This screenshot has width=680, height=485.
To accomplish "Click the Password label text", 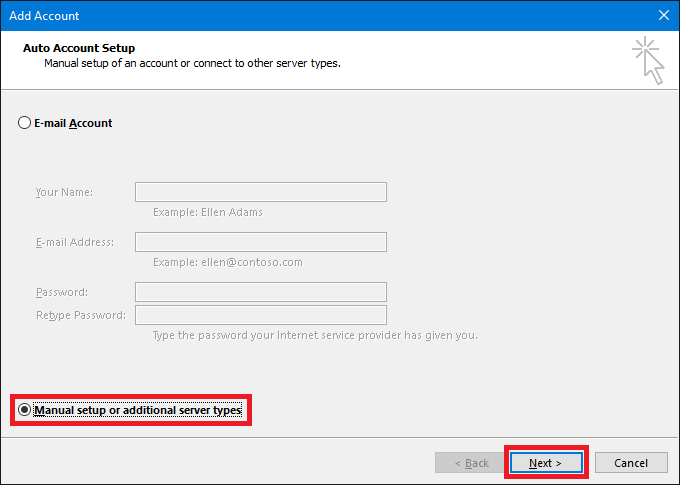I will 62,292.
